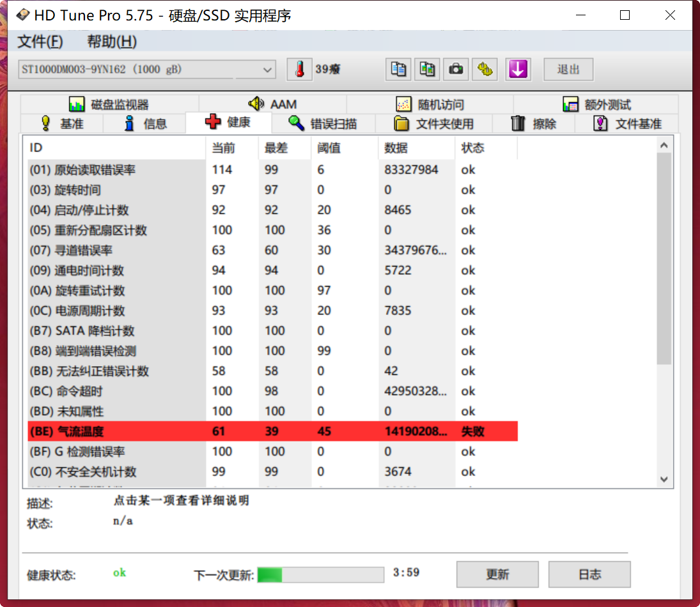Open the options wrench icon
The height and width of the screenshot is (607, 700).
[485, 69]
